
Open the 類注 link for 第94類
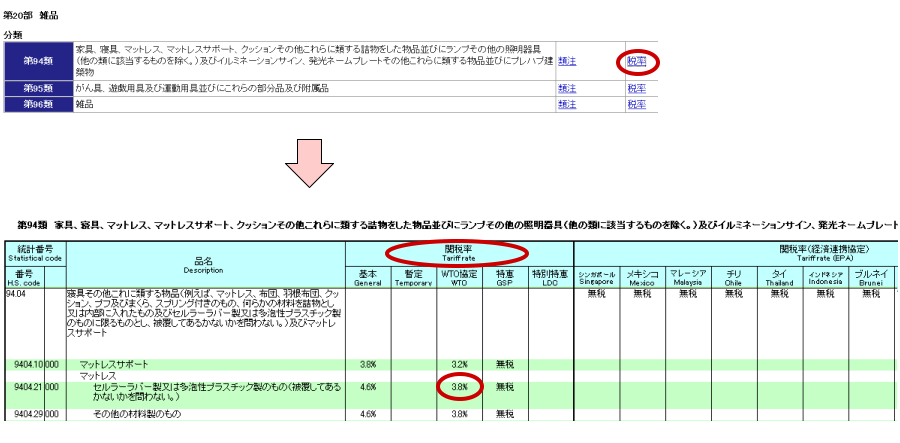click(567, 61)
